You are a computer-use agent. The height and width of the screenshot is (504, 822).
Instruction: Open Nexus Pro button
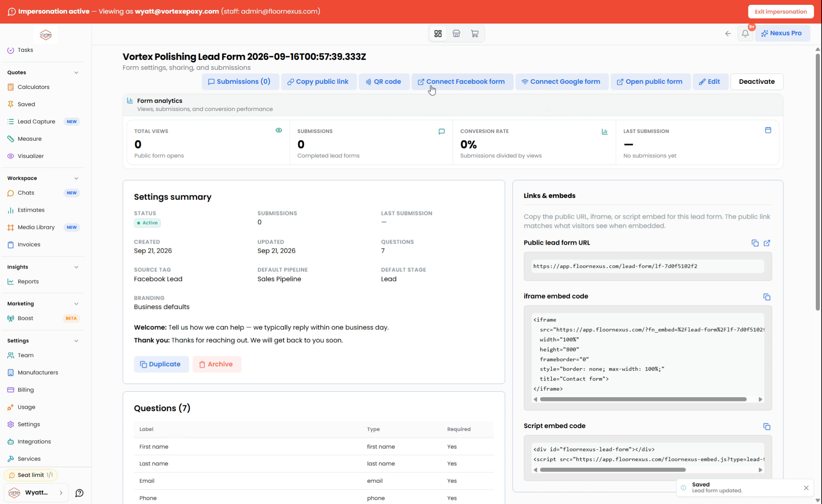click(x=782, y=33)
